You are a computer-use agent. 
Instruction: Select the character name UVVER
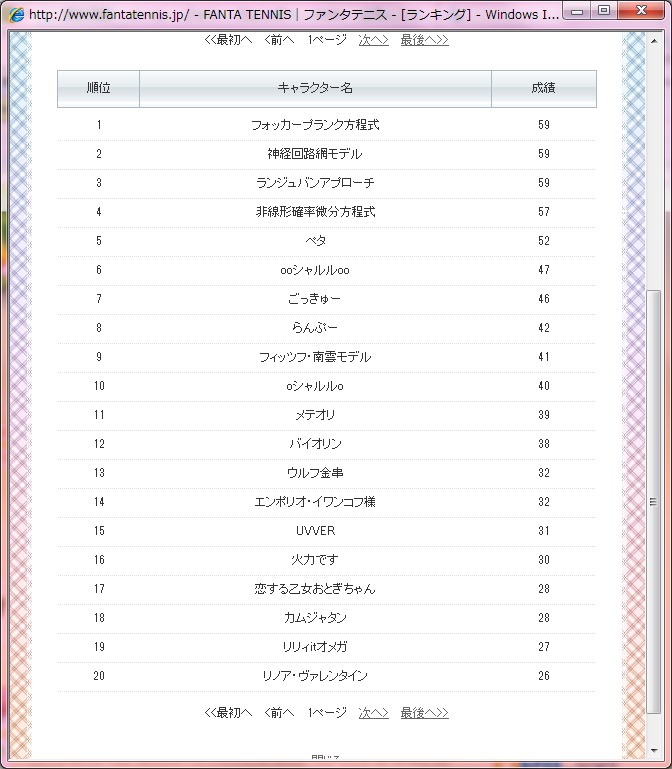pos(315,531)
